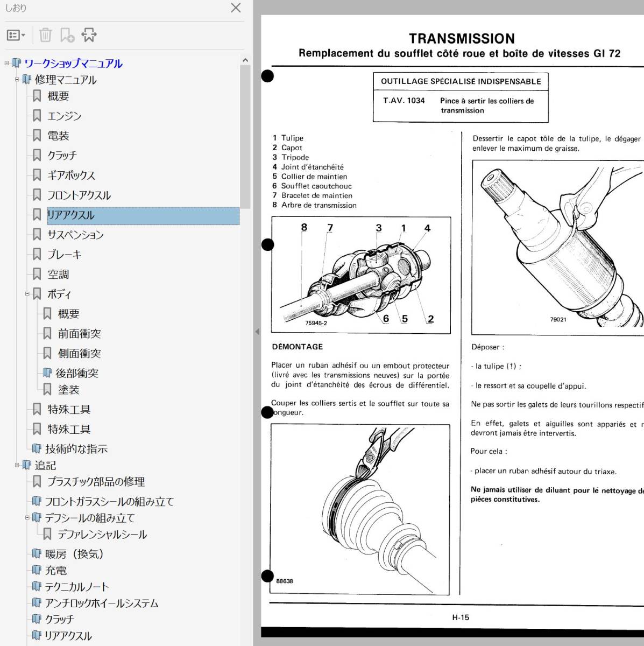Open the クラッチ bookmark under 追記

click(60, 620)
